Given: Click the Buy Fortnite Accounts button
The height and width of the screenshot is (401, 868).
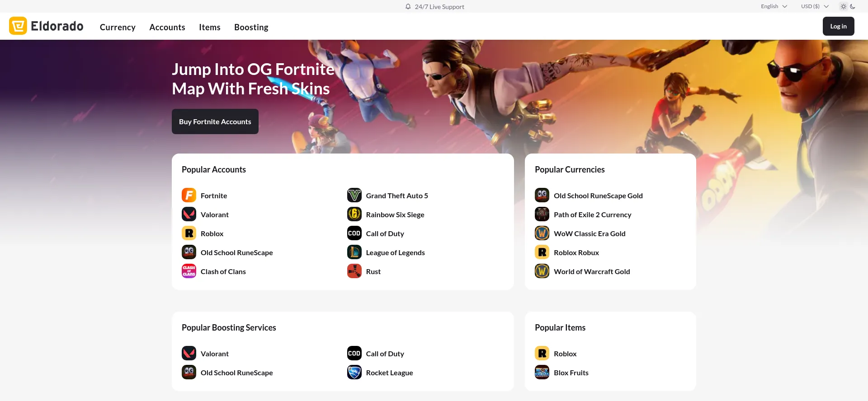Looking at the screenshot, I should 215,121.
